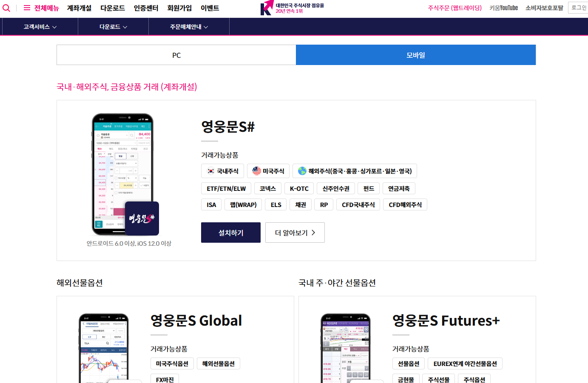This screenshot has height=383, width=588.
Task: Select the K-OTC tag
Action: [299, 188]
